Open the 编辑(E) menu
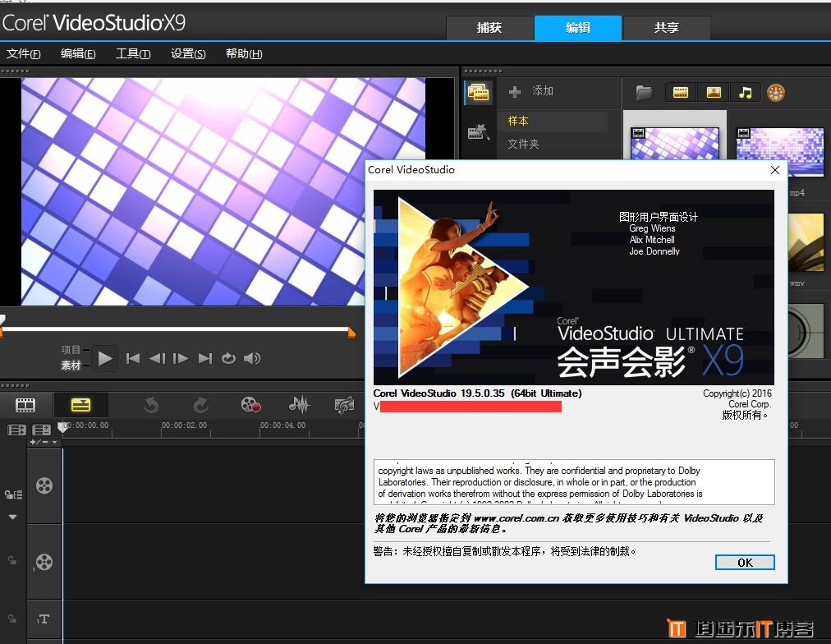 coord(78,53)
